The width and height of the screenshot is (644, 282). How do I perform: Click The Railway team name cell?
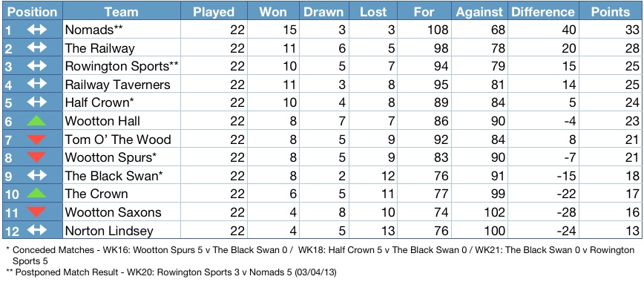(122, 48)
